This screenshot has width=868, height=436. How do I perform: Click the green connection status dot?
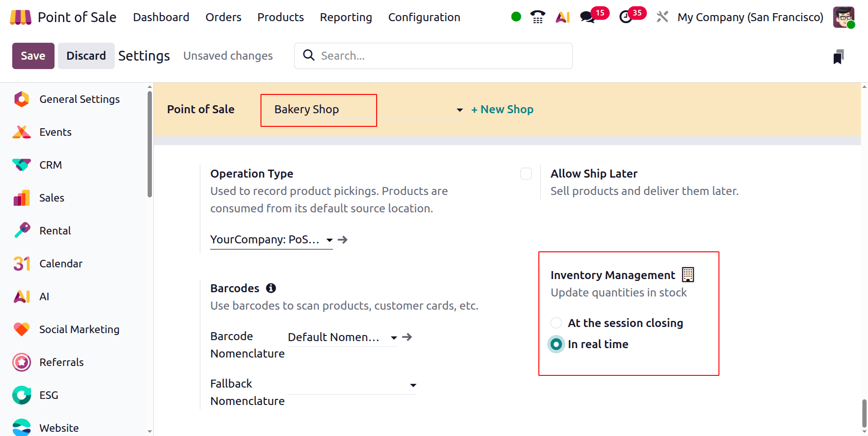pos(516,17)
